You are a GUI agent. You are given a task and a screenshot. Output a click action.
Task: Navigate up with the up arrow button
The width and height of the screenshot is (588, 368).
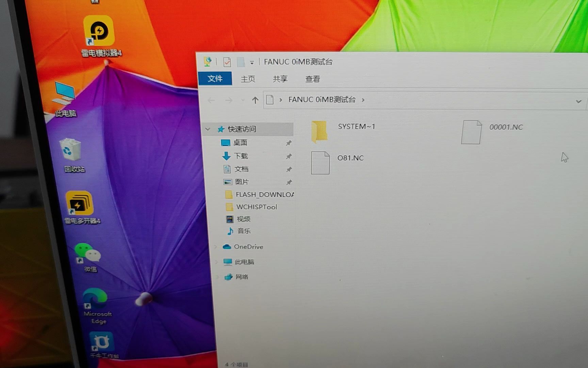[x=255, y=100]
